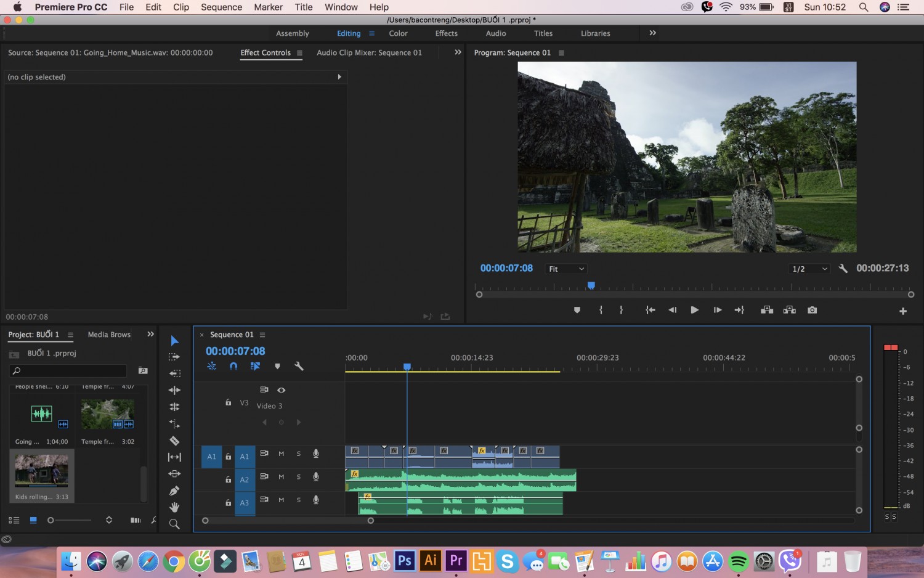Switch to the Color workspace

coord(398,33)
